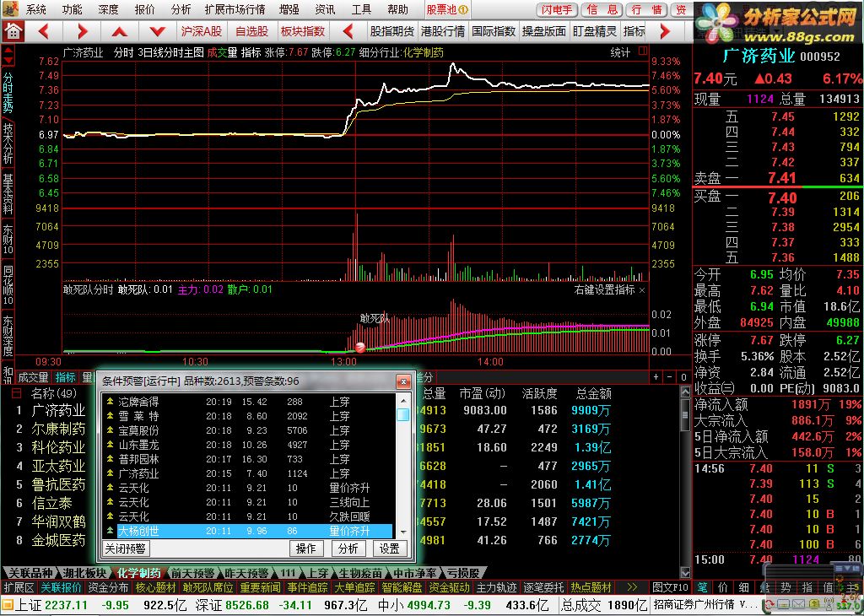Screen dimensions: 864x616
Task: Open the 盯盘精灵 toolbar tab
Action: click(595, 31)
